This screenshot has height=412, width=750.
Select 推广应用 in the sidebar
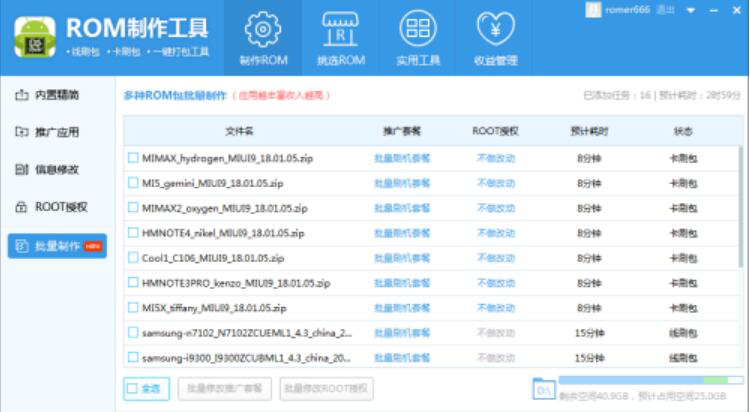[x=57, y=132]
